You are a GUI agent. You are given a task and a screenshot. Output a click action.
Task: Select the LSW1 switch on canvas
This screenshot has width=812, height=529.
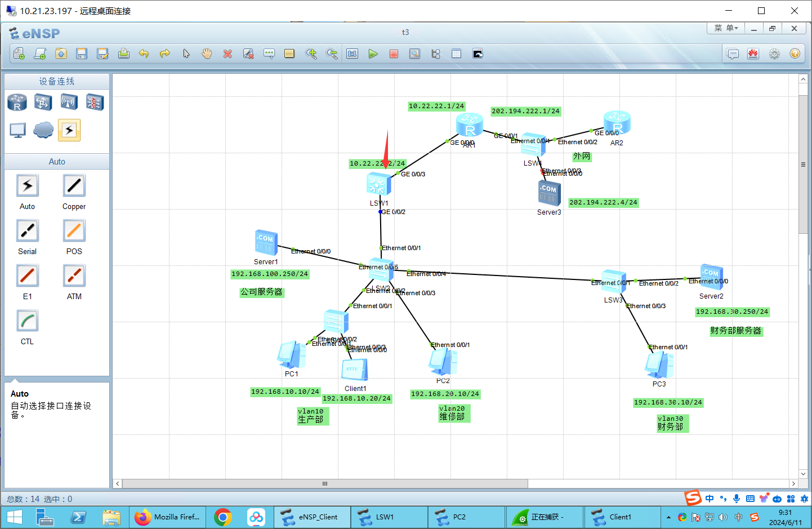click(378, 185)
